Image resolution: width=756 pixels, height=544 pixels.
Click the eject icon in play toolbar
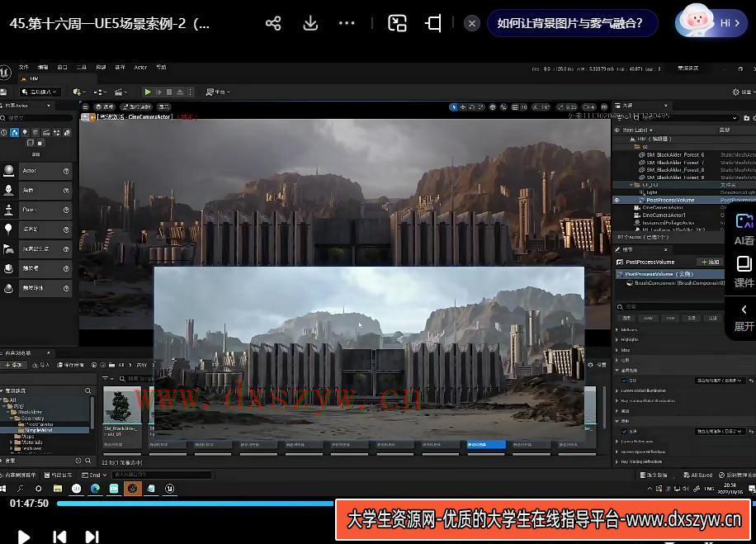click(x=180, y=92)
